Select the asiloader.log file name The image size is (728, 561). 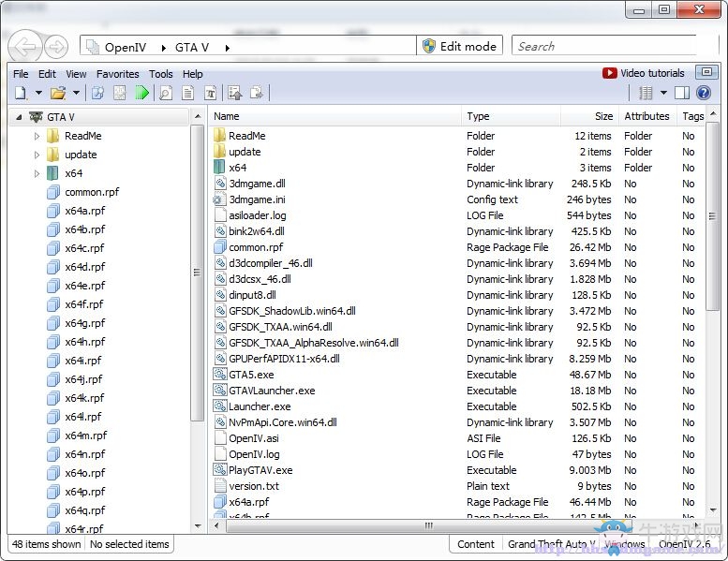tap(258, 215)
